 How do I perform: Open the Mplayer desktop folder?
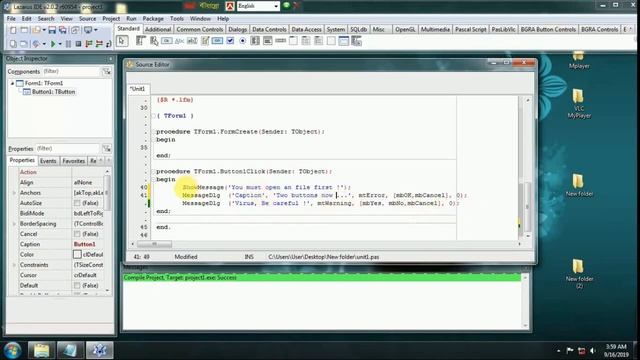pyautogui.click(x=578, y=60)
